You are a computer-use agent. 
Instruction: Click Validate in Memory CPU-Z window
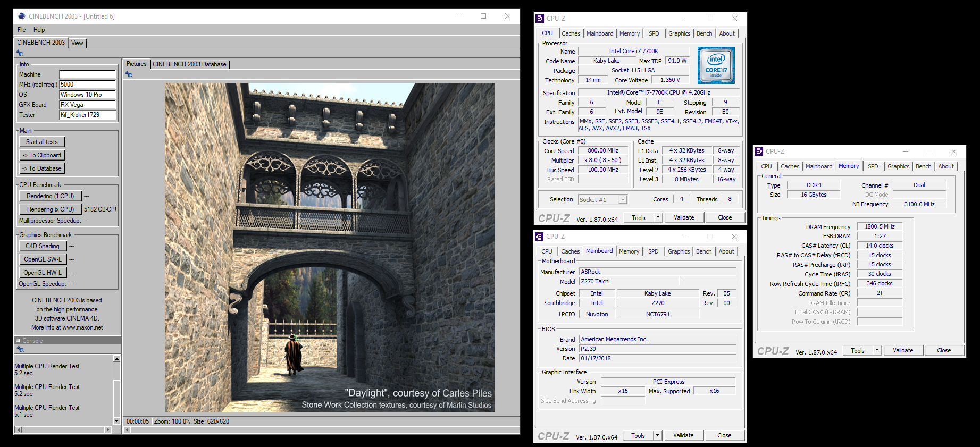[903, 350]
